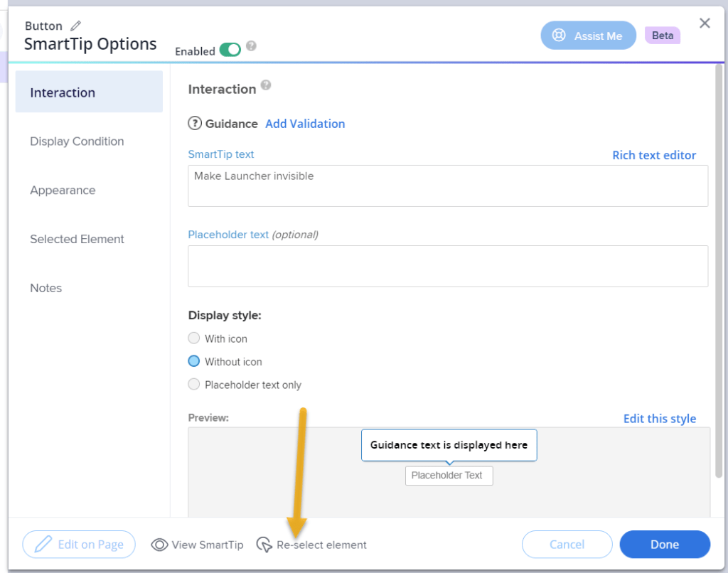728x573 pixels.
Task: Go to the Selected Element tab
Action: pyautogui.click(x=77, y=240)
